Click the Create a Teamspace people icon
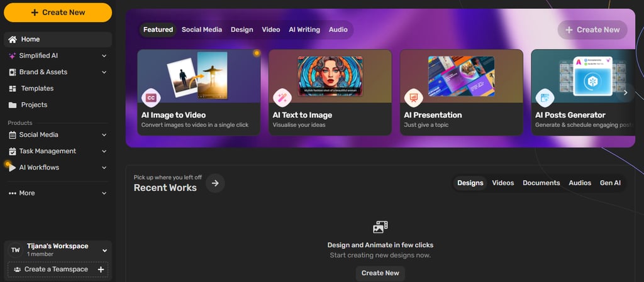This screenshot has height=282, width=644. (17, 269)
